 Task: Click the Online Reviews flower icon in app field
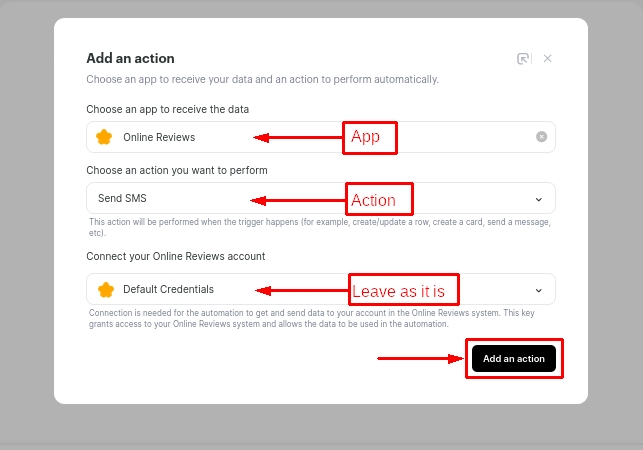(104, 137)
